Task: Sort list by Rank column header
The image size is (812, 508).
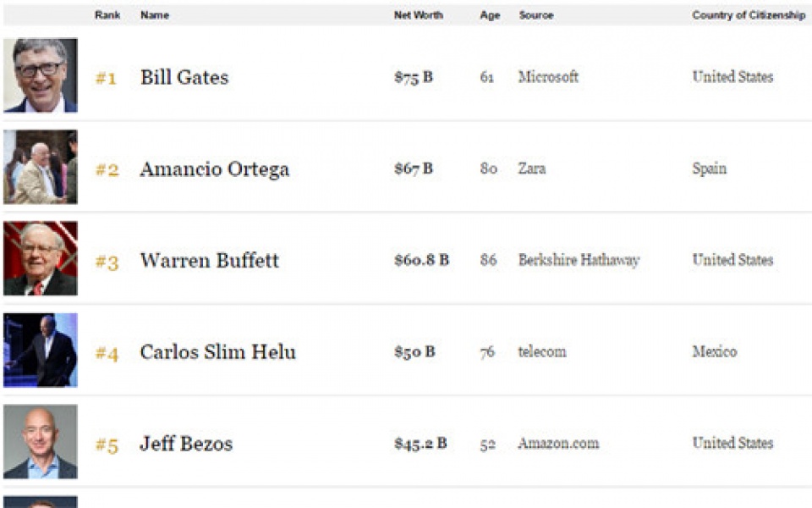Action: point(107,15)
